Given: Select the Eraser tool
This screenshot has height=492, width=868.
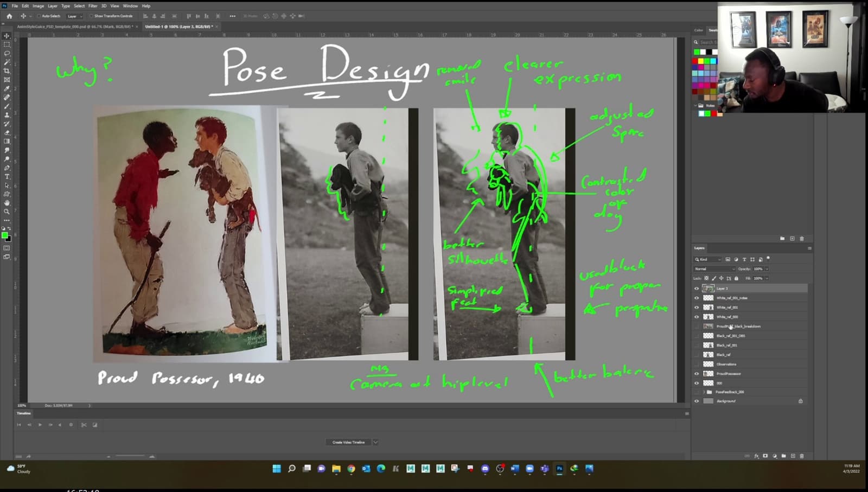Looking at the screenshot, I should point(7,132).
